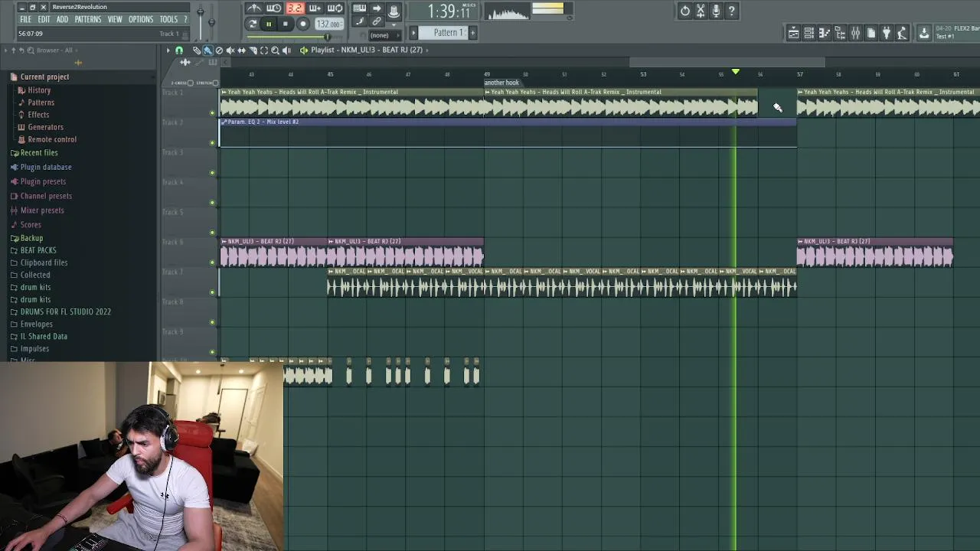
Task: Click the Plugin presets browser entry
Action: (x=43, y=181)
